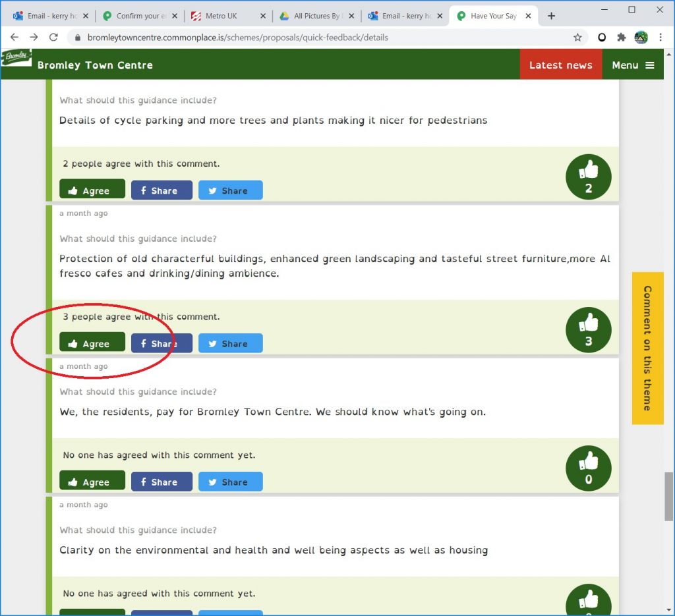Open the site Menu hamburger
Viewport: 675px width, 616px height.
633,65
